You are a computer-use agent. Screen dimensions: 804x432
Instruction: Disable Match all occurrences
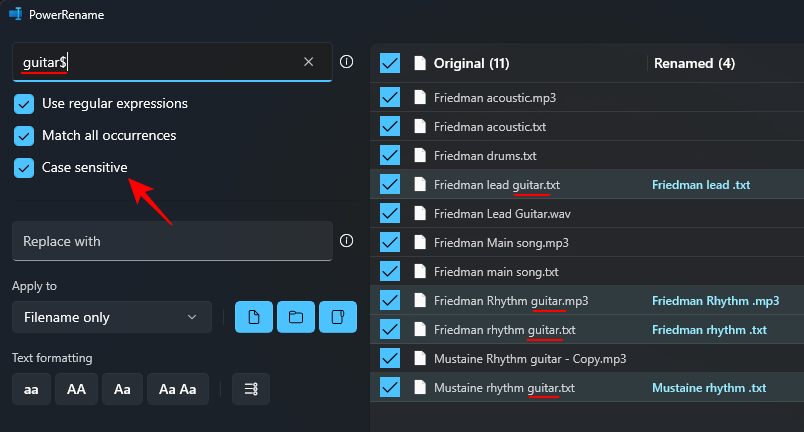24,136
